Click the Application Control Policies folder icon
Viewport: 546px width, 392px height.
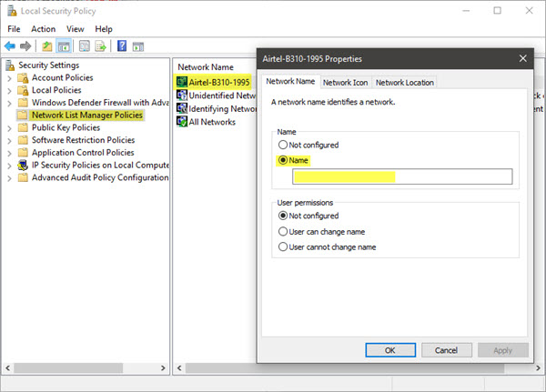click(23, 153)
